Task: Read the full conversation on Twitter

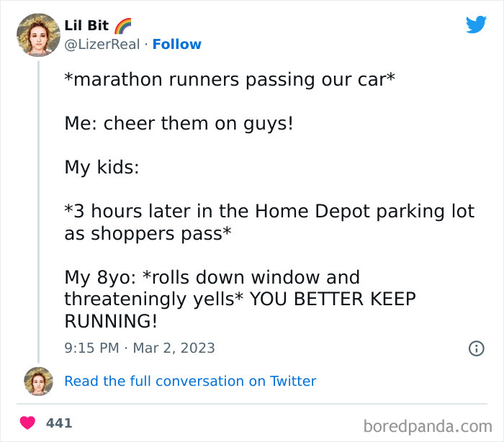Action: (190, 382)
